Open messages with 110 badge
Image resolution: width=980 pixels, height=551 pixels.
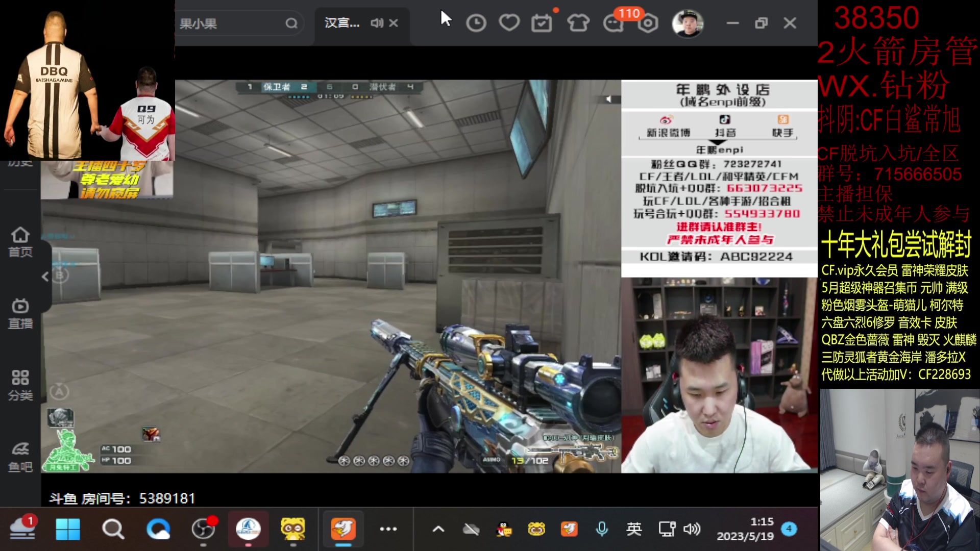click(x=614, y=23)
